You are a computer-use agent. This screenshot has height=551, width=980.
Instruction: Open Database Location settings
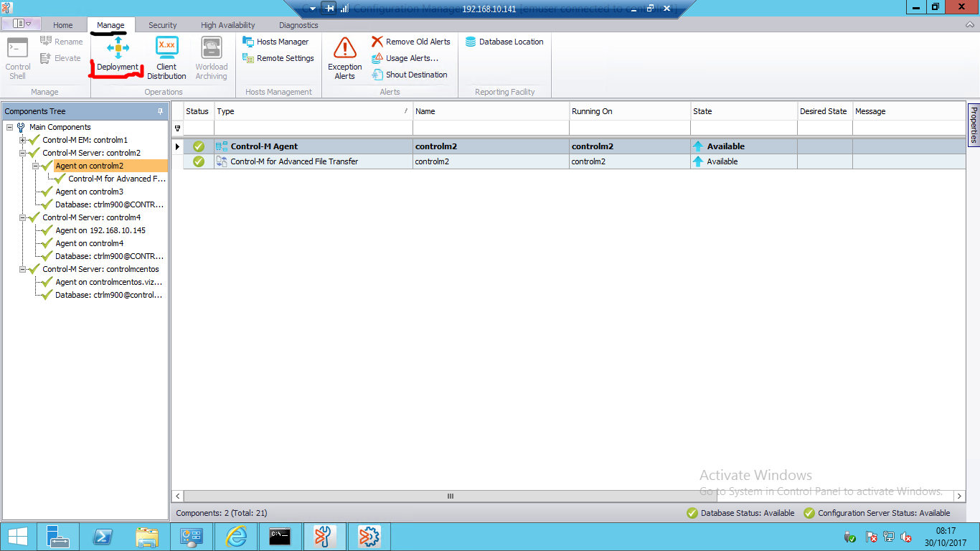[x=504, y=42]
